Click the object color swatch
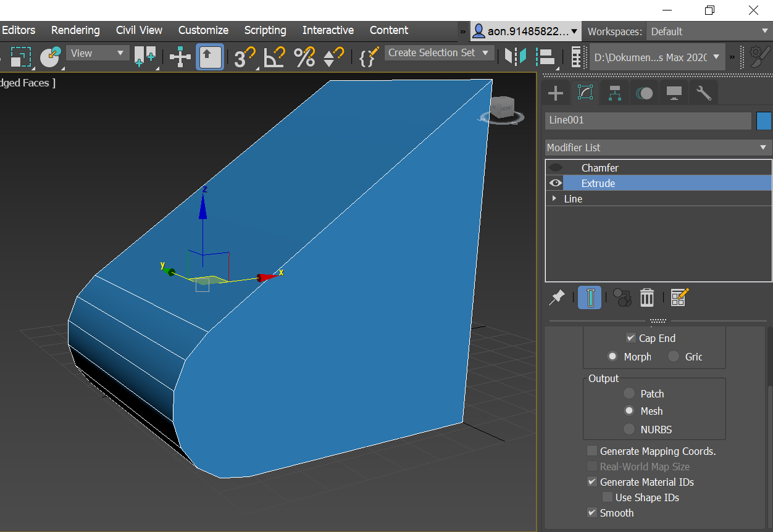Screen dimensions: 773x532 point(764,120)
